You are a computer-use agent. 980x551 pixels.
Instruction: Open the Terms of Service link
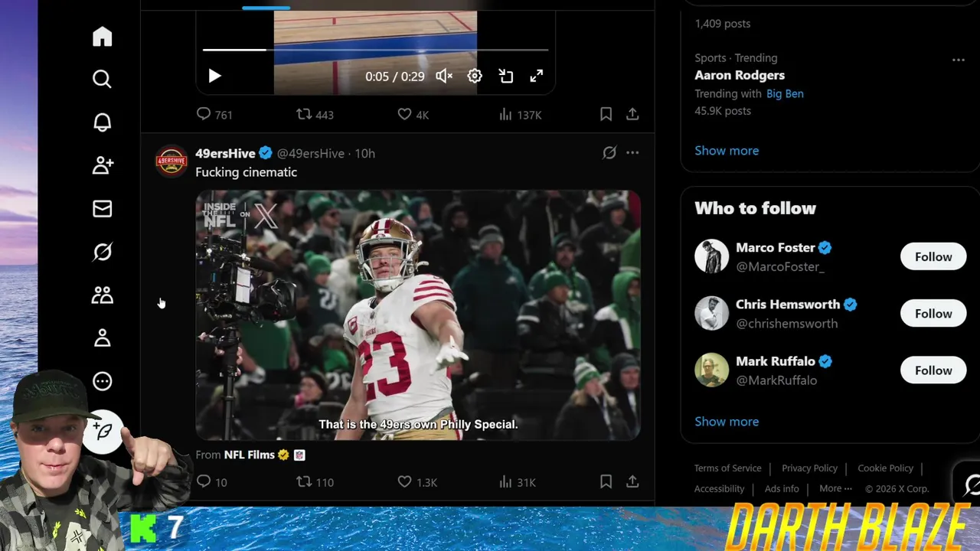(727, 468)
